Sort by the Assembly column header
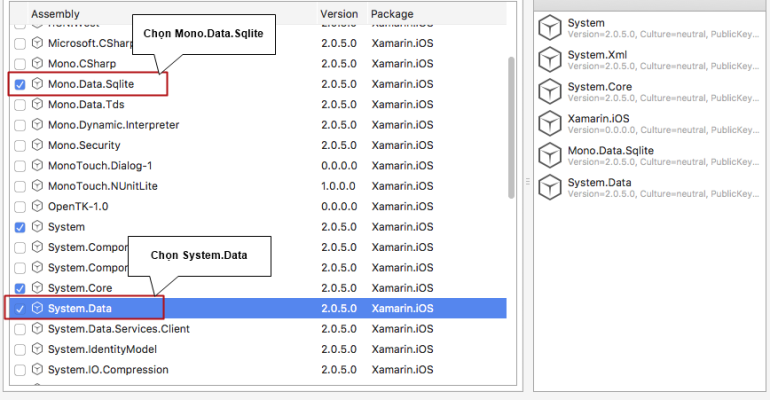The image size is (770, 400). click(55, 14)
